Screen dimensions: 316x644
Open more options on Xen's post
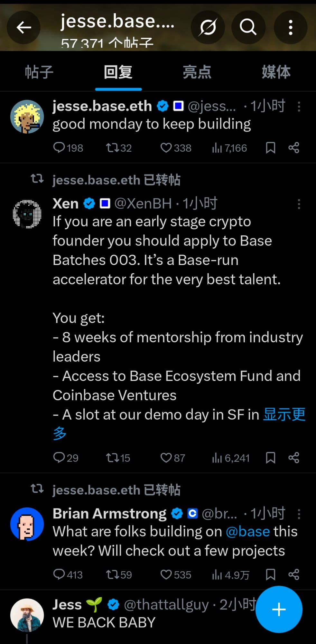click(x=299, y=204)
